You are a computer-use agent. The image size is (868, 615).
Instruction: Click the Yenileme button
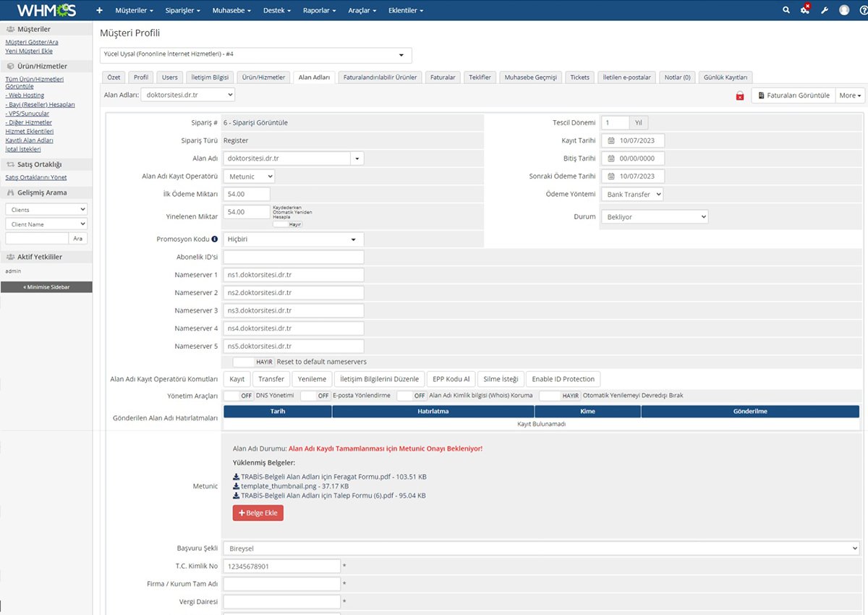click(x=312, y=379)
